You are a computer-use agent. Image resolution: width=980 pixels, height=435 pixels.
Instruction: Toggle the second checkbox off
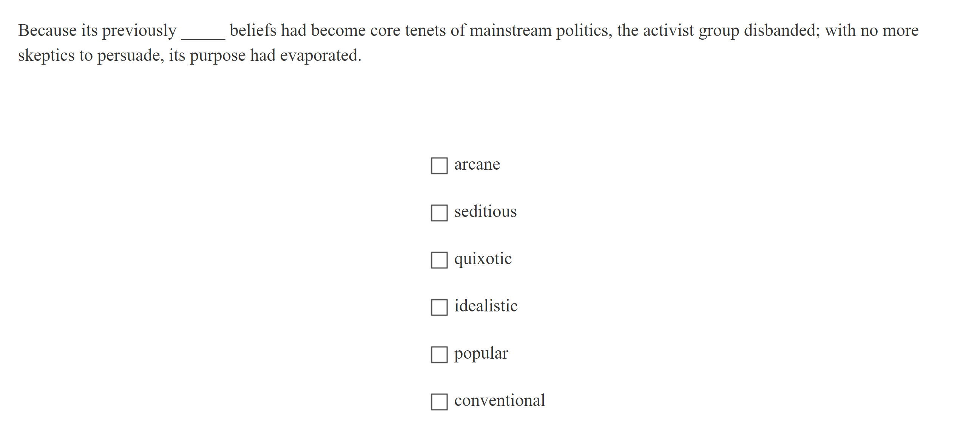[x=439, y=213]
